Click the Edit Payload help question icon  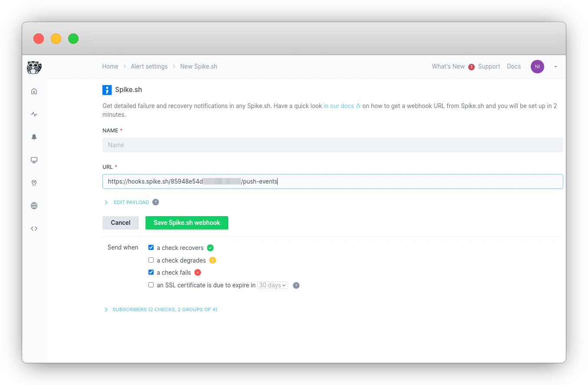click(156, 202)
